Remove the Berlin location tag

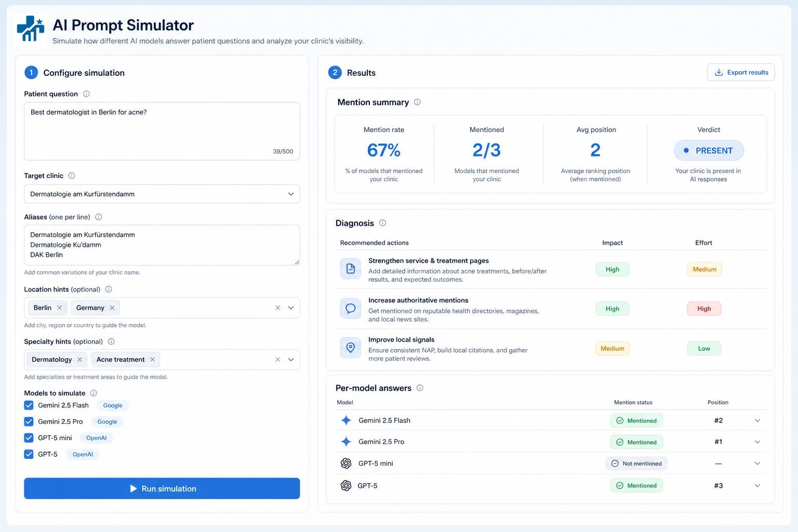coord(59,308)
